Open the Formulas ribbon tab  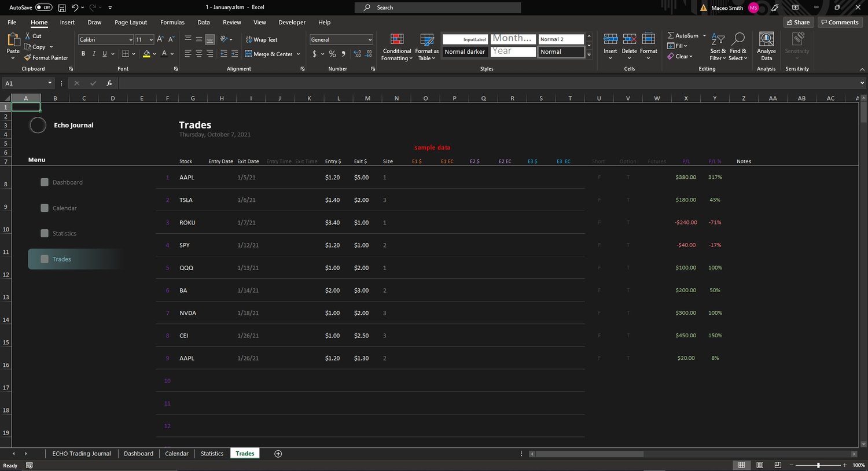click(x=172, y=23)
